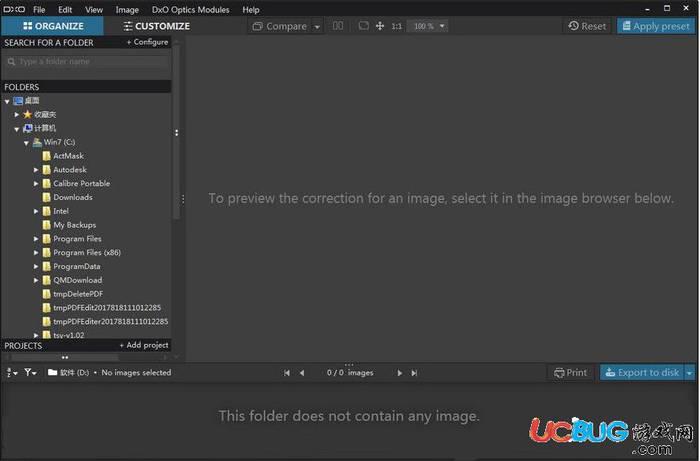Viewport: 700px width, 461px height.
Task: Click the My Backups folder icon
Action: point(46,225)
